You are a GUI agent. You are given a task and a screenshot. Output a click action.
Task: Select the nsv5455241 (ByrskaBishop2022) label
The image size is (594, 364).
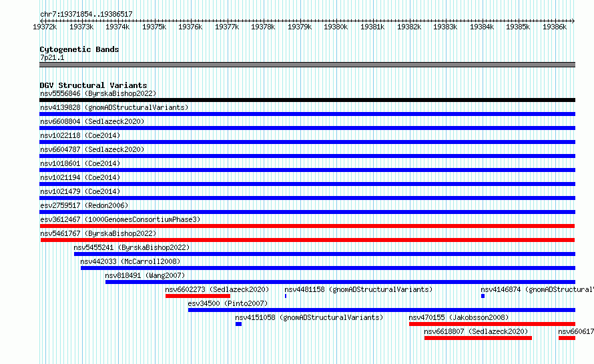click(131, 247)
